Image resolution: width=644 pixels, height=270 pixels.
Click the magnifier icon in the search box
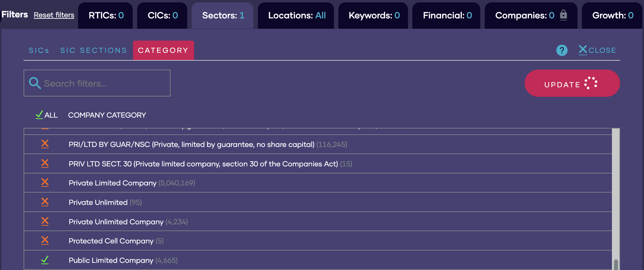pos(35,83)
